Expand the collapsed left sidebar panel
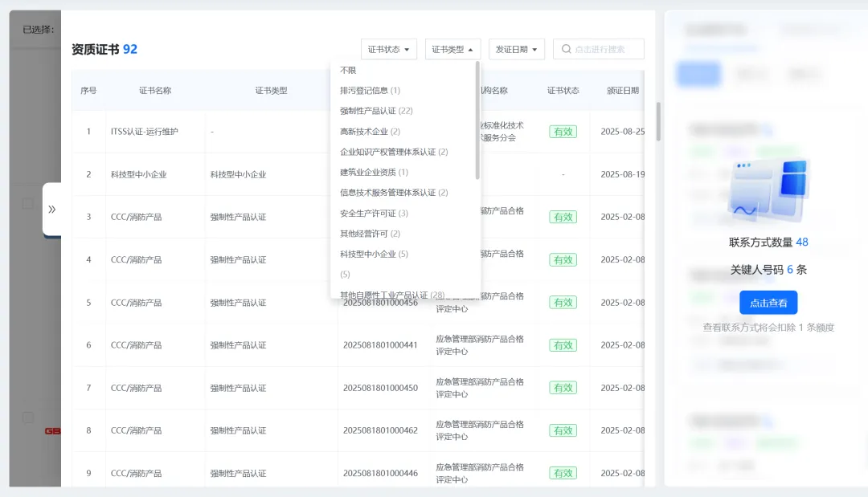This screenshot has height=497, width=868. (x=53, y=209)
